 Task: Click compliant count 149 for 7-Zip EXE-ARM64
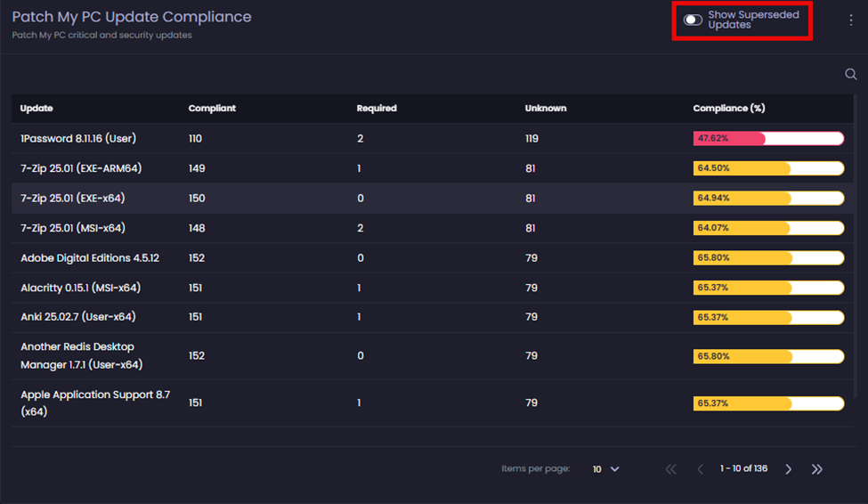(x=197, y=168)
